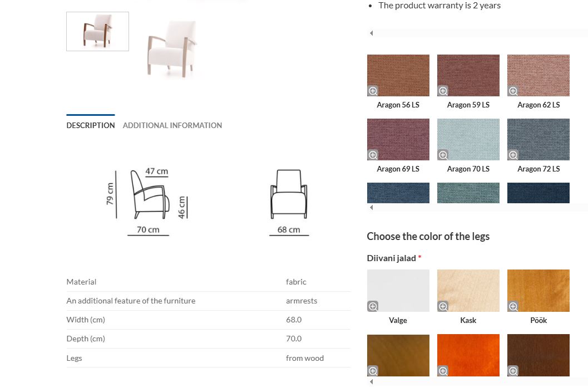588x387 pixels.
Task: Switch to the Additional Information tab
Action: coord(172,125)
